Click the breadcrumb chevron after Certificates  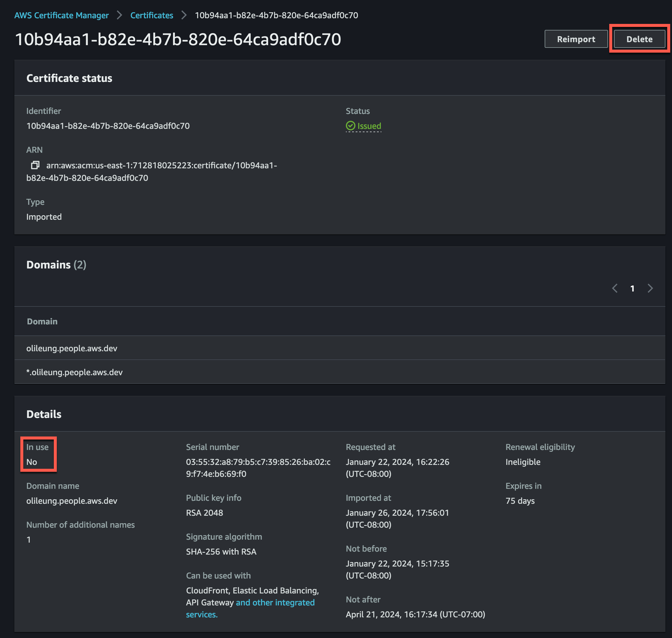(183, 15)
